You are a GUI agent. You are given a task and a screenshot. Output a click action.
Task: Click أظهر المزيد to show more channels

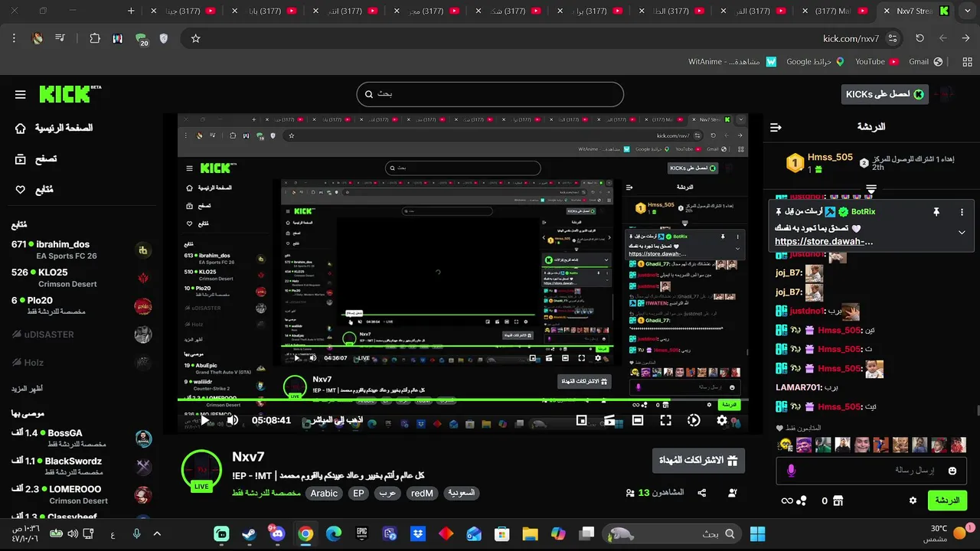click(x=27, y=389)
